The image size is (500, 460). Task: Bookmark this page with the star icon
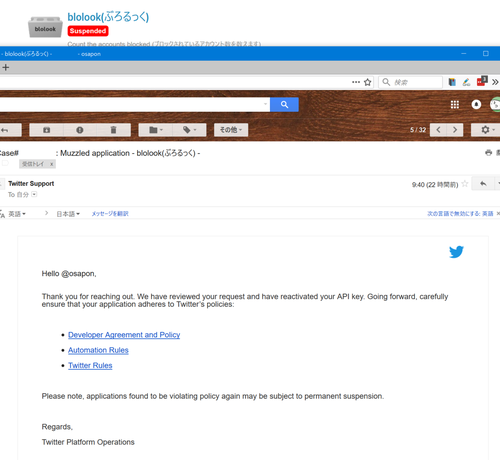coord(367,82)
